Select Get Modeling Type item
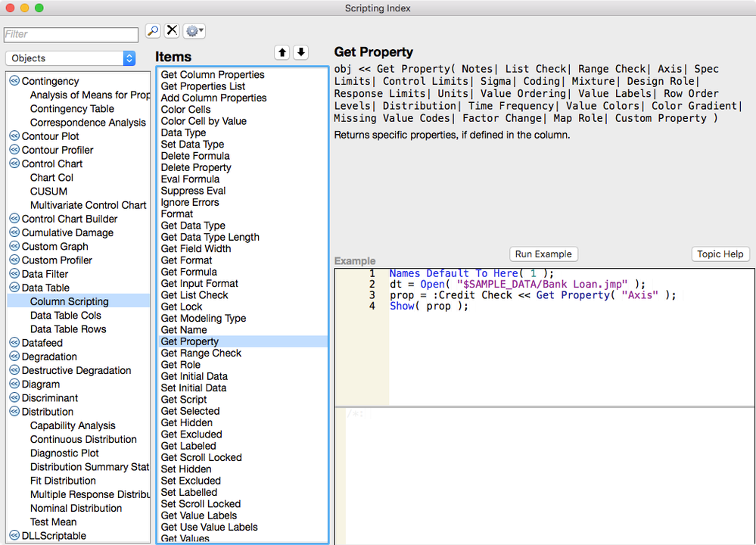This screenshot has height=545, width=756. pyautogui.click(x=203, y=319)
